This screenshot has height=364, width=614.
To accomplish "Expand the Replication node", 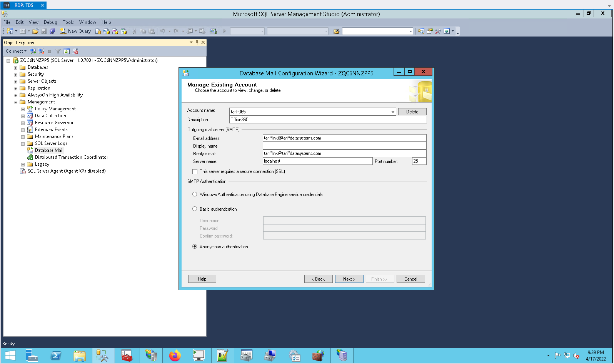I will (x=16, y=88).
